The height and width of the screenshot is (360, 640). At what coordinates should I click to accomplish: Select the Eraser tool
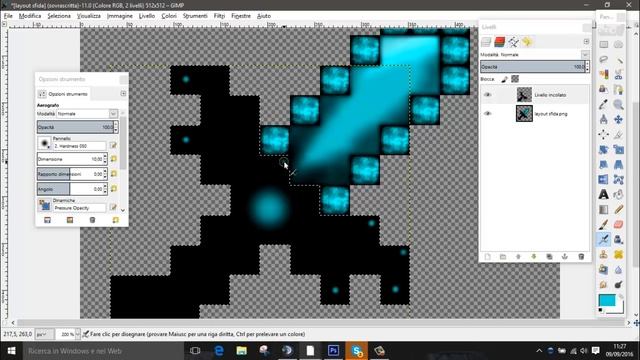(619, 224)
